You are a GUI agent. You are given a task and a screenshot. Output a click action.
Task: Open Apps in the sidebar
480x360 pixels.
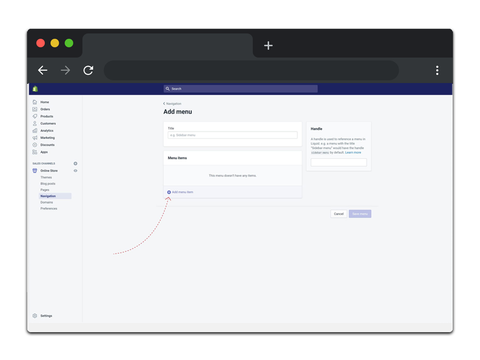pyautogui.click(x=44, y=152)
